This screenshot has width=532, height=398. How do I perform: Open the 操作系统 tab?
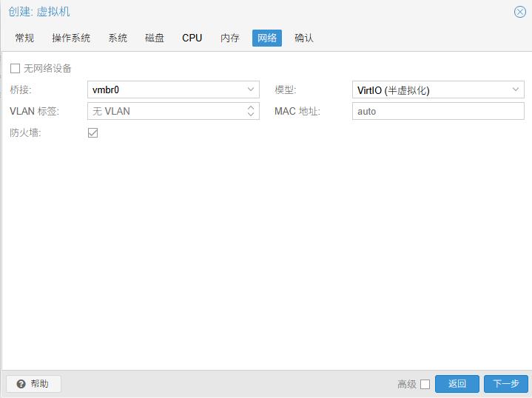tap(71, 38)
